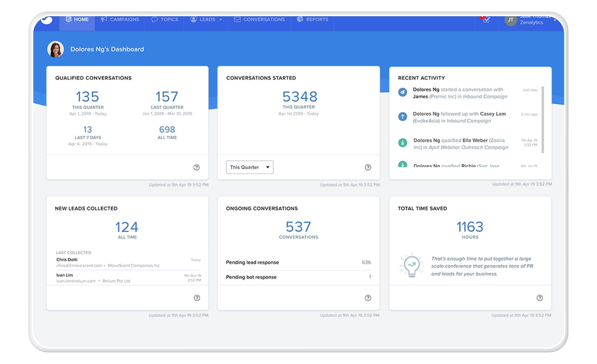
Task: Click the started conversation activity icon
Action: coord(403,92)
